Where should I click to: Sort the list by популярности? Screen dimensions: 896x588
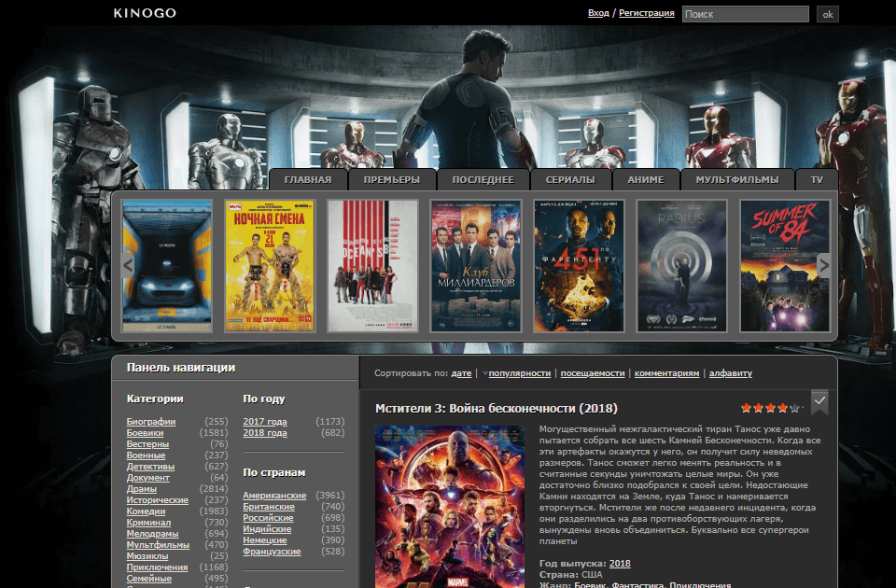pyautogui.click(x=519, y=373)
